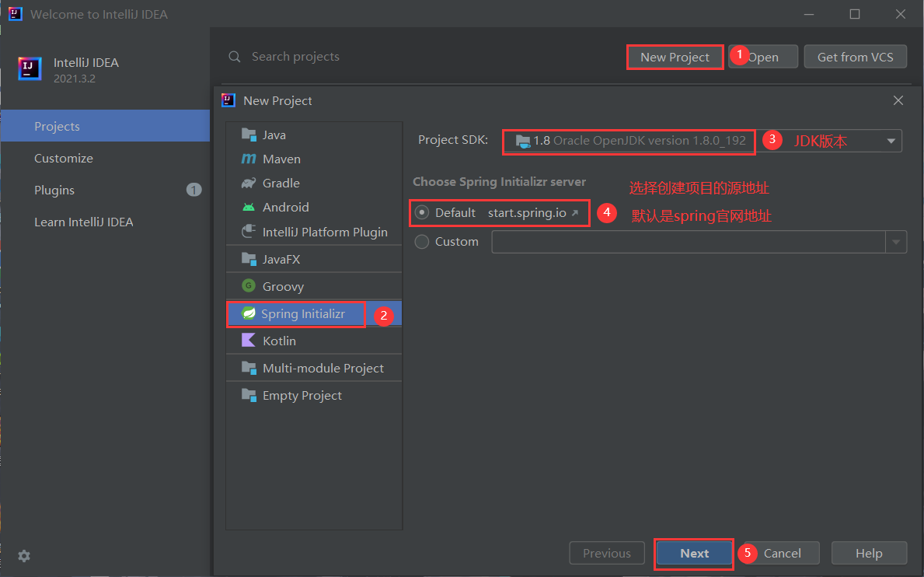Image resolution: width=924 pixels, height=577 pixels.
Task: Click the Empty Project folder icon
Action: pyautogui.click(x=249, y=395)
